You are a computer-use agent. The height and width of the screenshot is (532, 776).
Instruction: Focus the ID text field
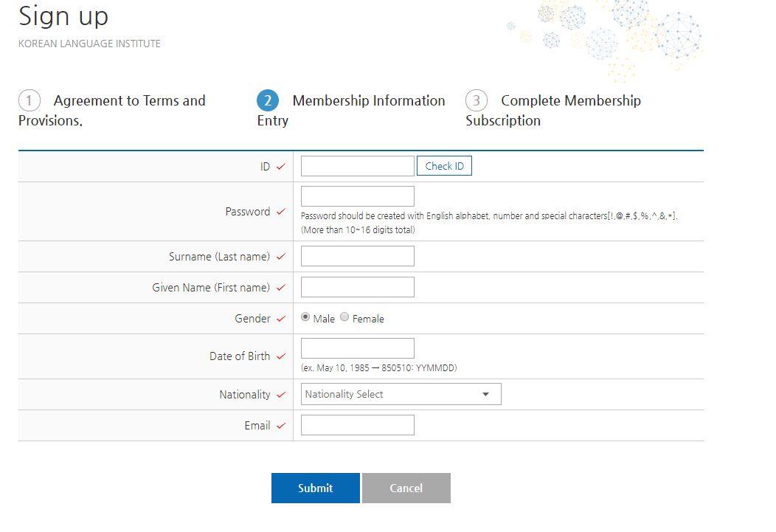pyautogui.click(x=357, y=166)
